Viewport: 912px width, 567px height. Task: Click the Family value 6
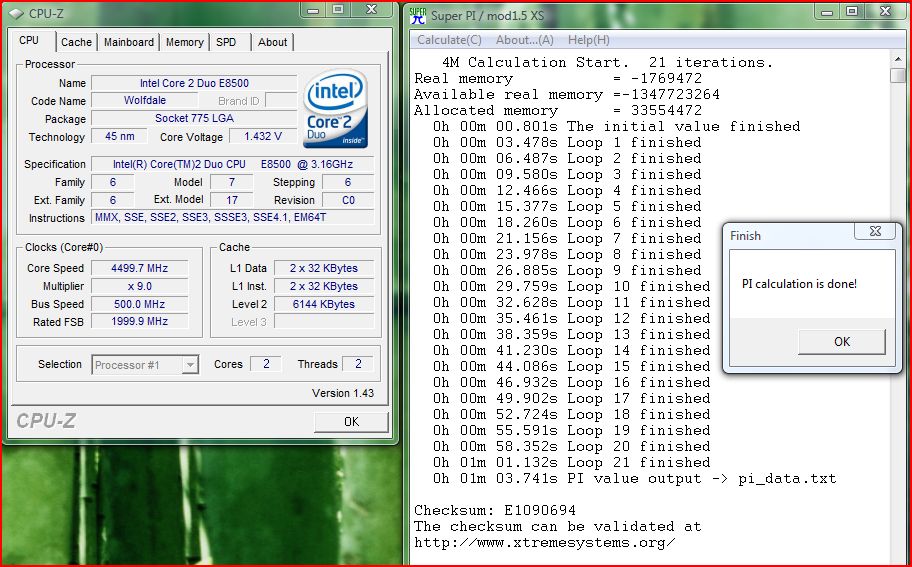113,182
